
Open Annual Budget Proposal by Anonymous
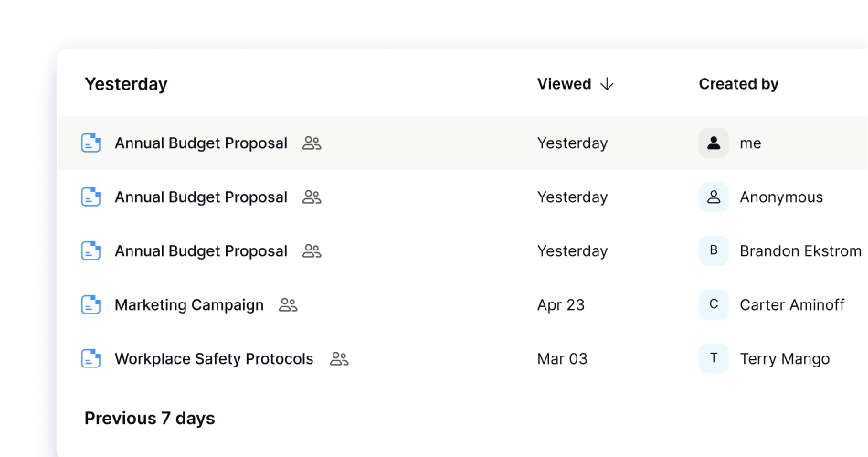click(201, 197)
